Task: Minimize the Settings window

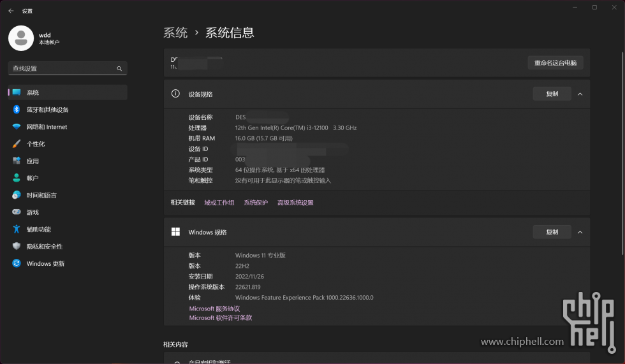Action: [575, 7]
